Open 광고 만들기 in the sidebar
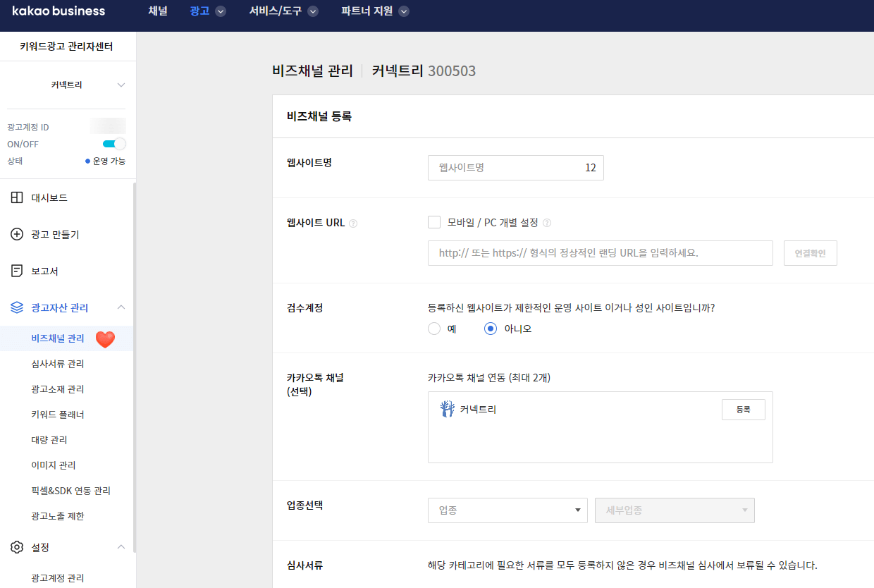874x588 pixels. click(56, 234)
